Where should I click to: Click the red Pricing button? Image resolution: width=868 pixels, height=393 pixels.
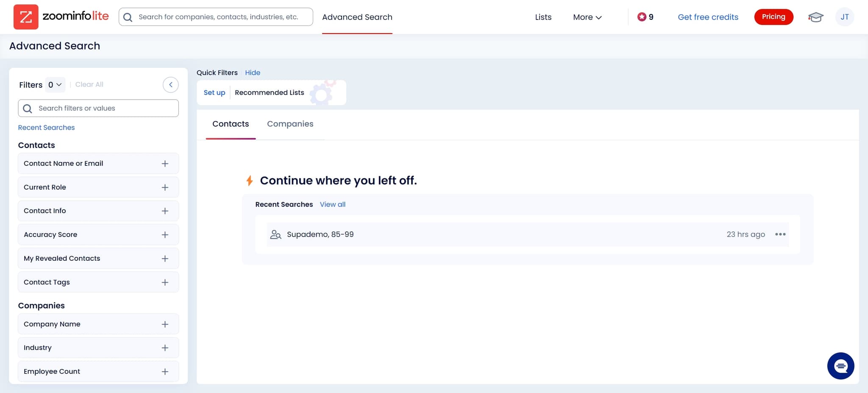tap(773, 17)
